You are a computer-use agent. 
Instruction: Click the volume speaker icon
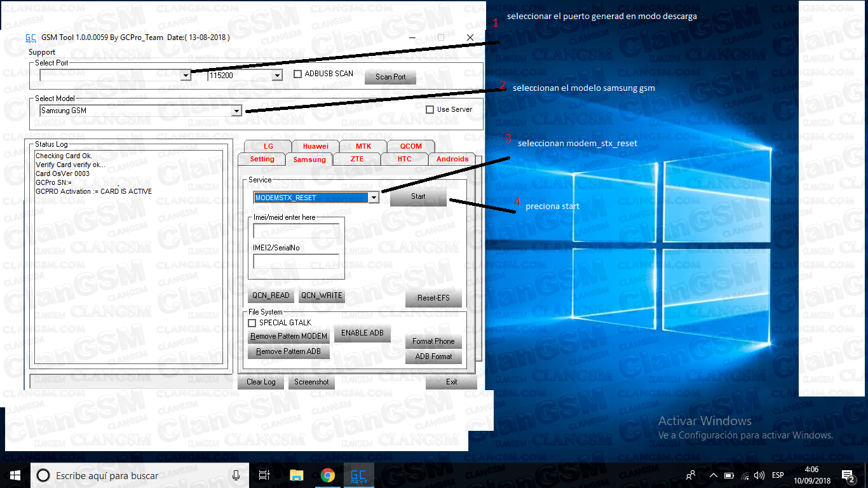pyautogui.click(x=759, y=475)
